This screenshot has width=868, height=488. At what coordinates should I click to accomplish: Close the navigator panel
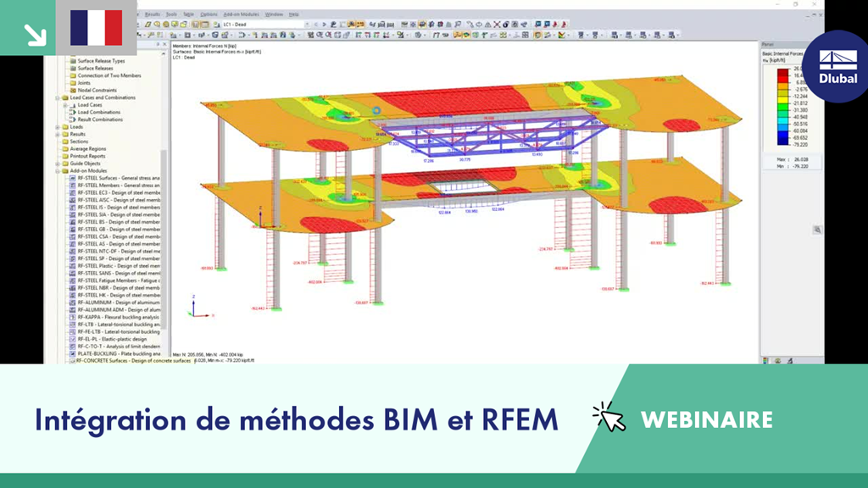[x=164, y=44]
